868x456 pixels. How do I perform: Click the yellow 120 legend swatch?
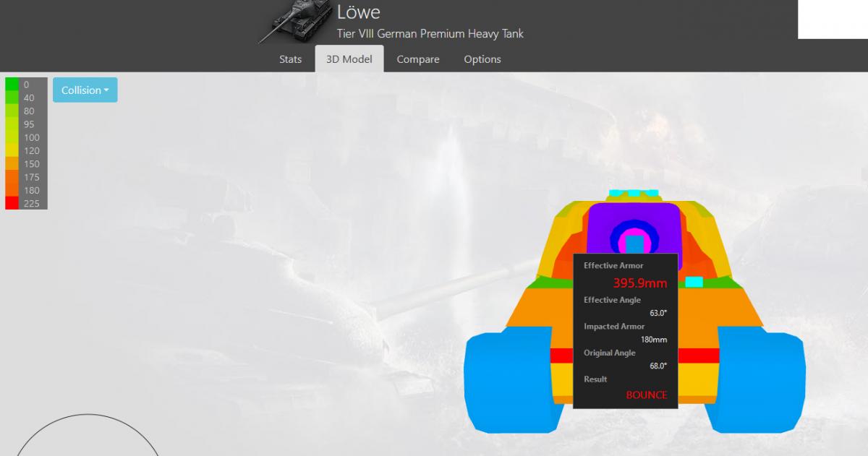point(12,150)
